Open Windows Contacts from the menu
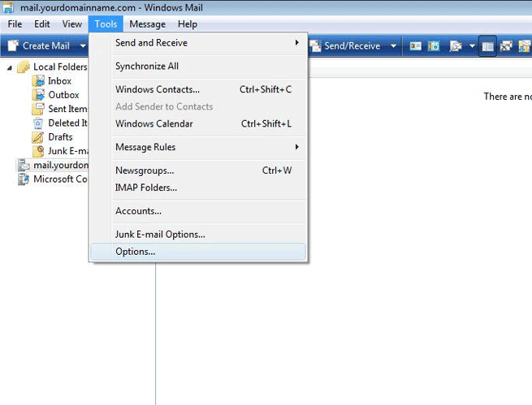 (x=198, y=89)
